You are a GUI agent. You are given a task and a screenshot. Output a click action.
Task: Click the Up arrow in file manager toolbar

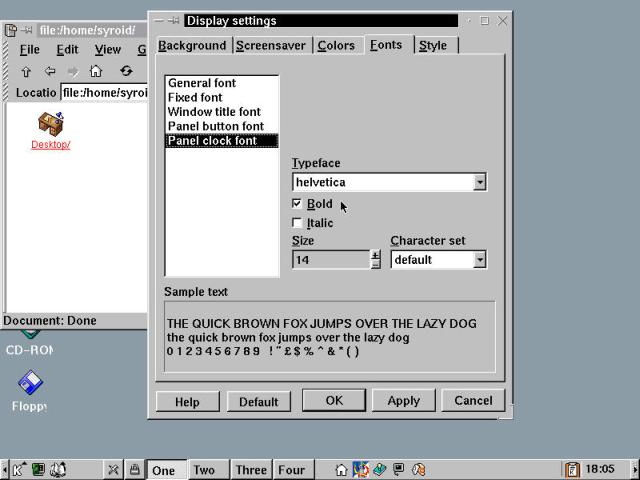tap(26, 71)
